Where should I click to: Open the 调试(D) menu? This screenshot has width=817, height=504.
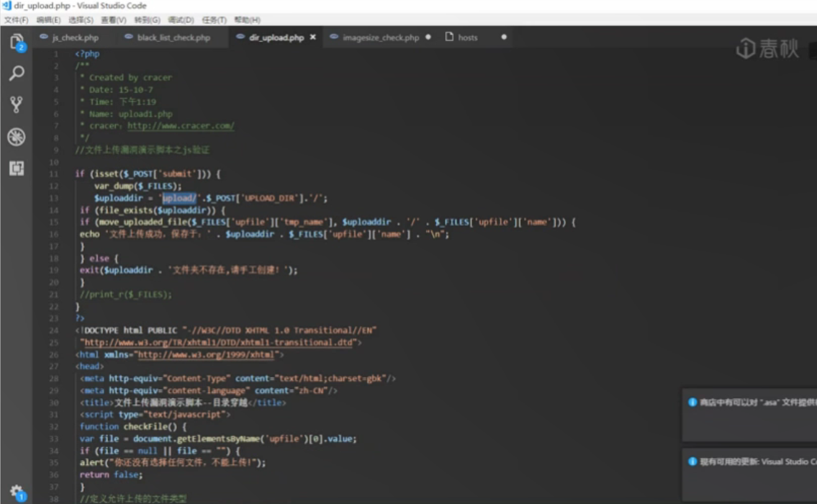(181, 20)
